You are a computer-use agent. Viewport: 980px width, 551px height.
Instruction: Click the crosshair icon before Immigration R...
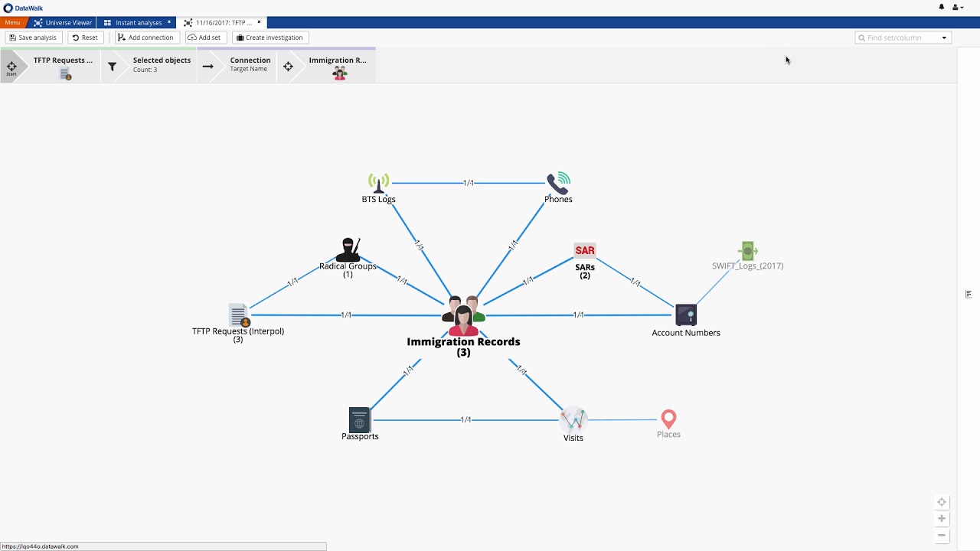288,67
